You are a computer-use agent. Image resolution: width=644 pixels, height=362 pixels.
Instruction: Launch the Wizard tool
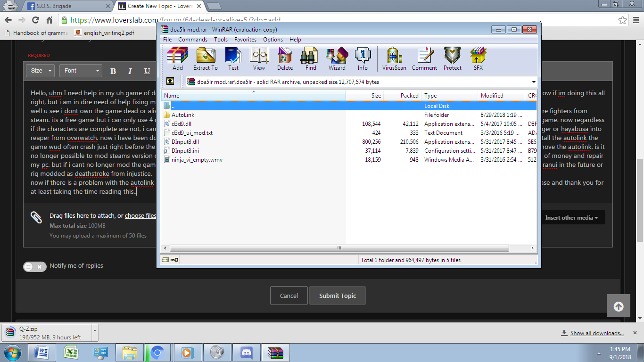coord(337,59)
